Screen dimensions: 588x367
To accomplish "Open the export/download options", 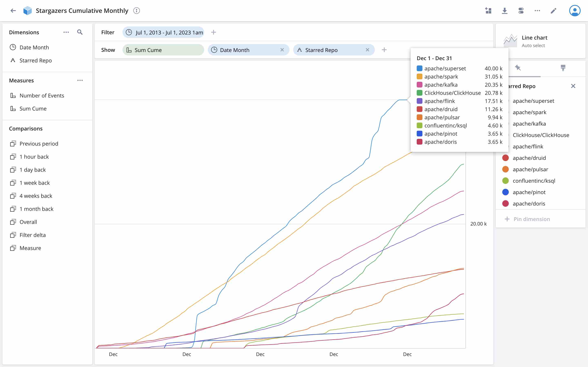I will [x=505, y=10].
